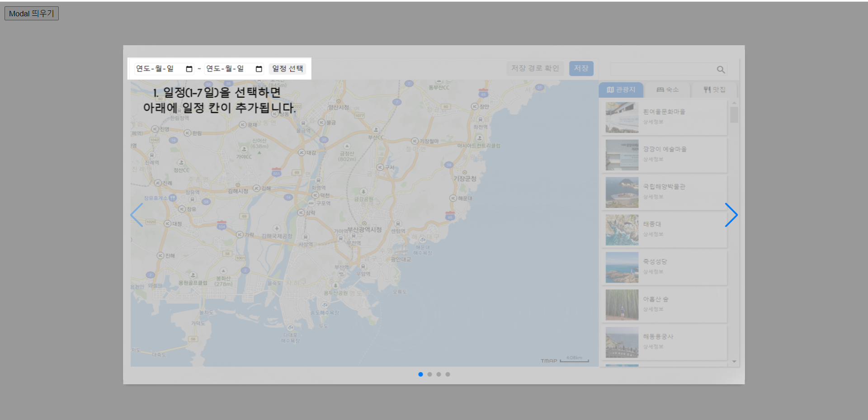Image resolution: width=868 pixels, height=420 pixels.
Task: Select the 죽성성당 place name
Action: click(x=655, y=262)
